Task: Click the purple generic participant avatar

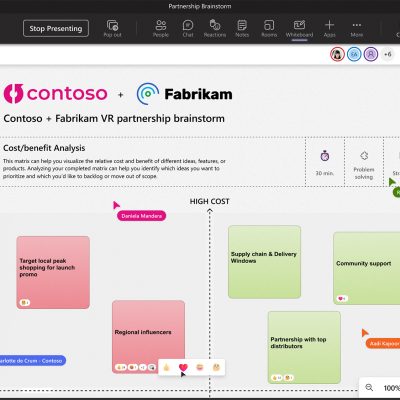Action: point(371,54)
